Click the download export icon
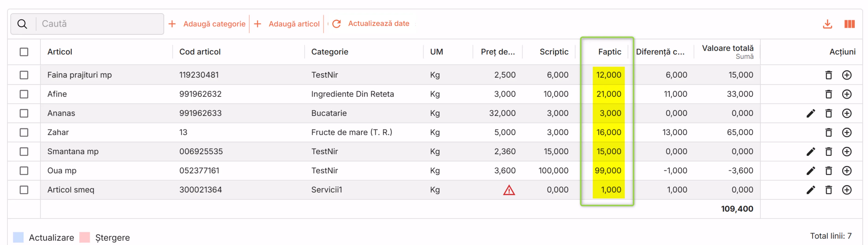The height and width of the screenshot is (245, 868). [x=827, y=24]
